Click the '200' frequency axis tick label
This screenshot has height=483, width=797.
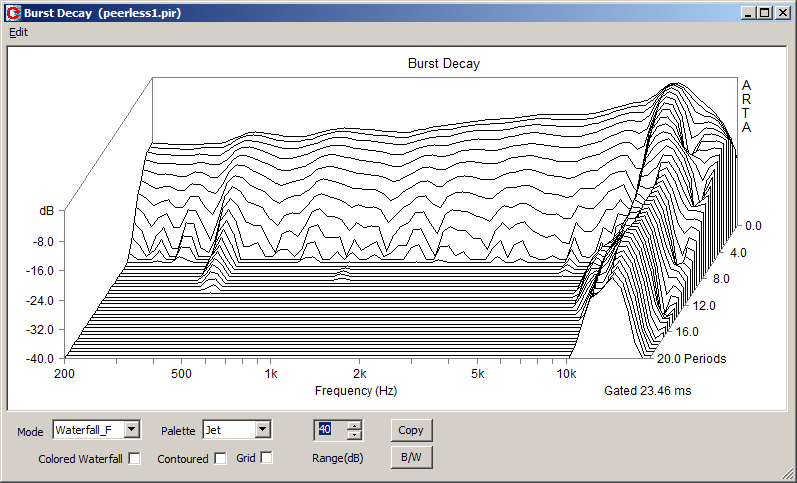tap(64, 374)
